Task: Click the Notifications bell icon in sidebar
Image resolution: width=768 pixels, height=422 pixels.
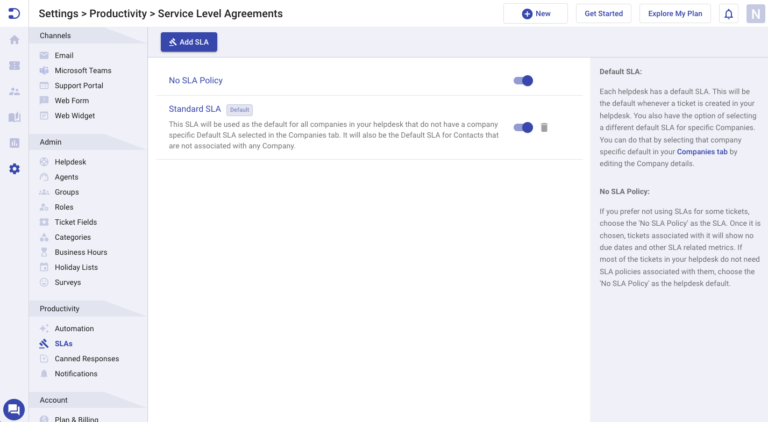Action: (x=44, y=374)
